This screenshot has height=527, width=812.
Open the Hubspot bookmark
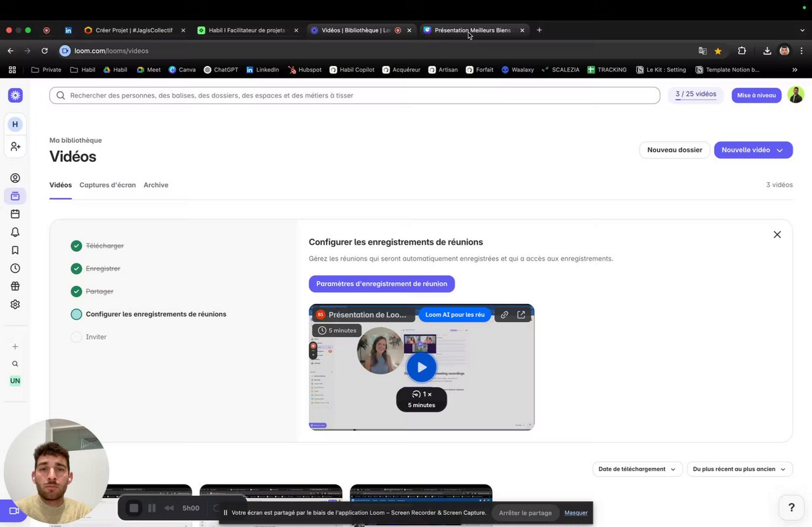point(304,70)
